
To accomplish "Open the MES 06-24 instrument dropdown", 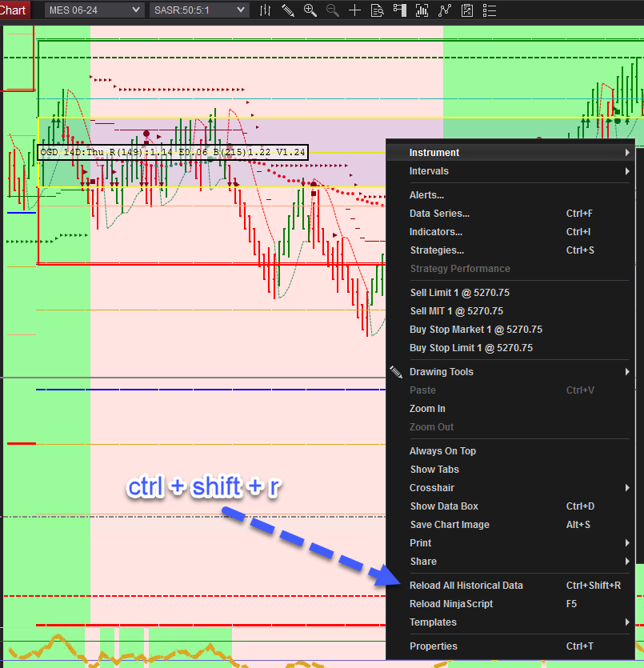I will click(x=94, y=10).
